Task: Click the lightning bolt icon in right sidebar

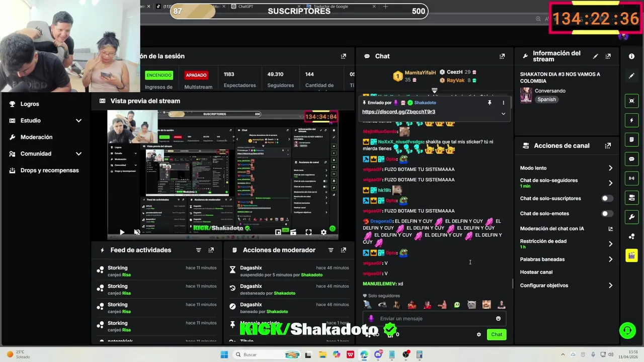Action: click(x=631, y=121)
